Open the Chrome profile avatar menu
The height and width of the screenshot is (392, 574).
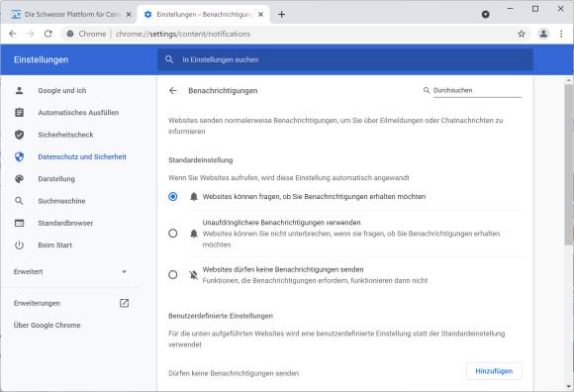(x=543, y=34)
